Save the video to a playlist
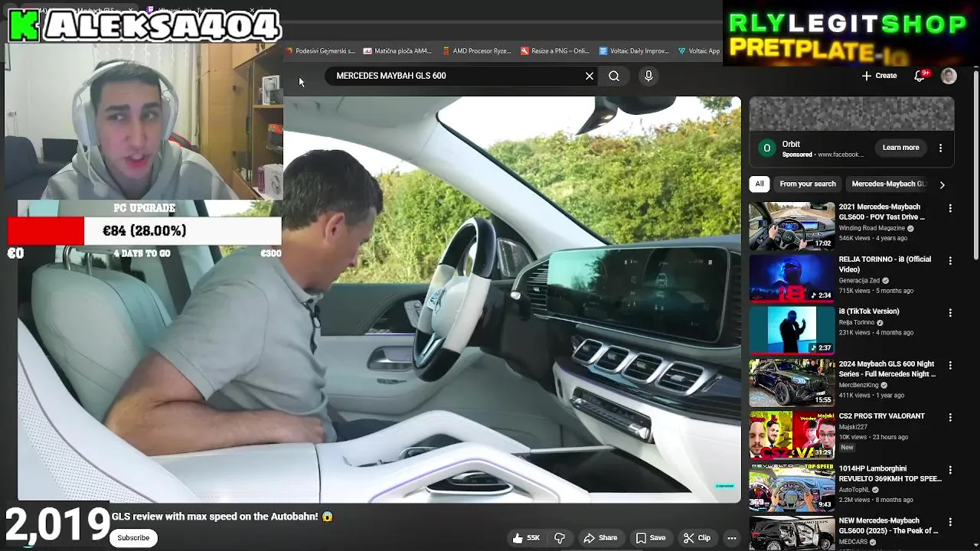 [651, 538]
